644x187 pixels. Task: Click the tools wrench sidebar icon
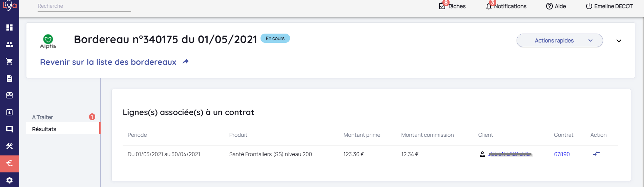(x=9, y=146)
